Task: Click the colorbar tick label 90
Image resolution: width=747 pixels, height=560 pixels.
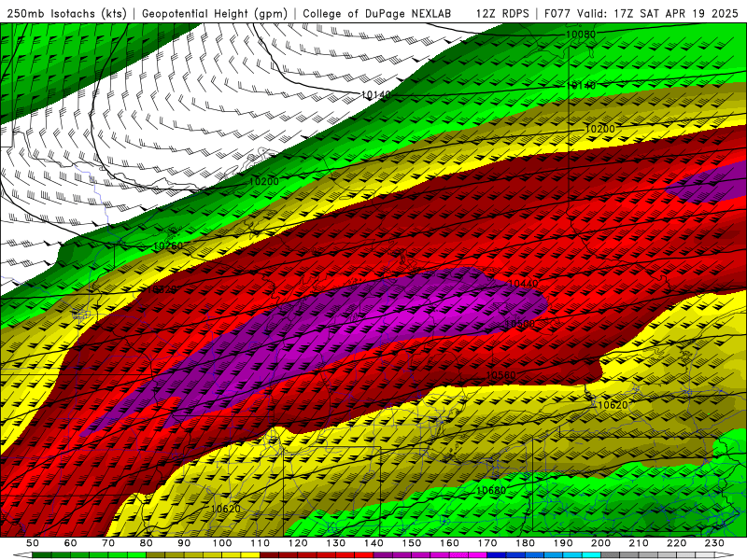Action: pos(184,543)
